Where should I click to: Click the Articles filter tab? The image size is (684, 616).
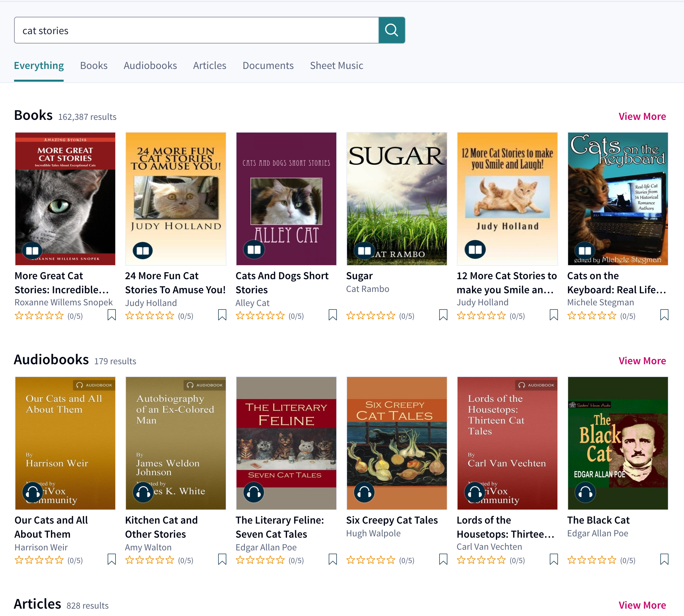[209, 65]
